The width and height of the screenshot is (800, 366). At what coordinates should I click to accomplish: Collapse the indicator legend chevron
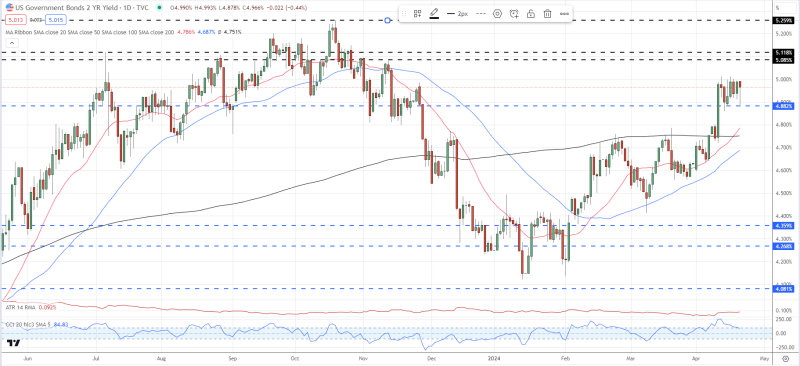coord(11,42)
